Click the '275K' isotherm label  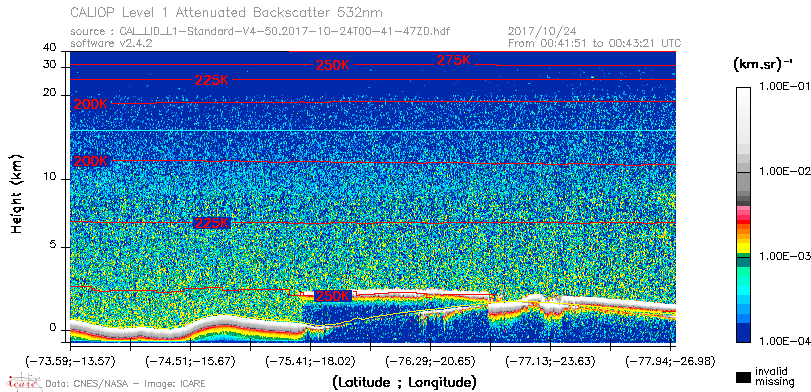tap(454, 60)
